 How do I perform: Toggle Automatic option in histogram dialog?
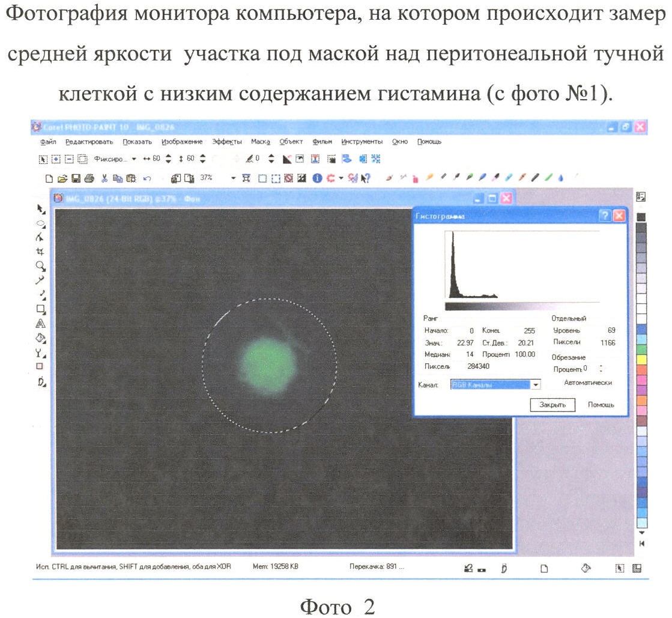coord(587,383)
